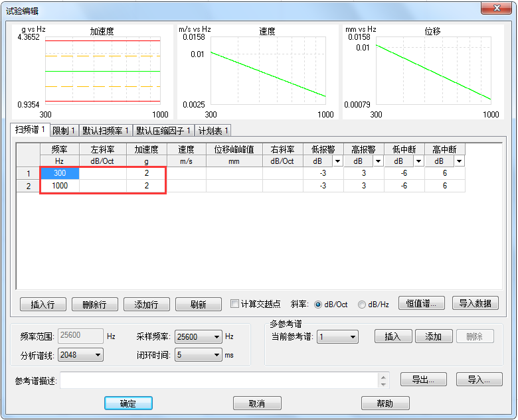
Task: Select row header 2
Action: pos(29,186)
